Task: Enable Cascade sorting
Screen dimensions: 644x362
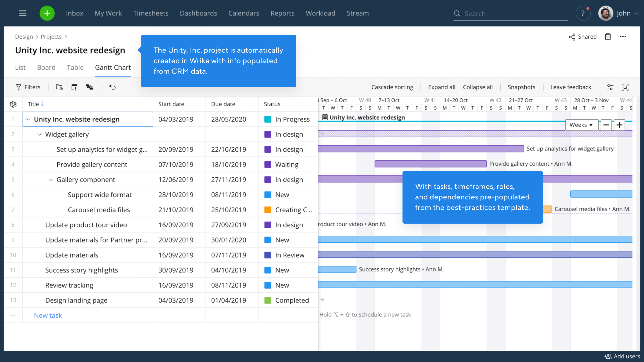Action: pyautogui.click(x=392, y=87)
